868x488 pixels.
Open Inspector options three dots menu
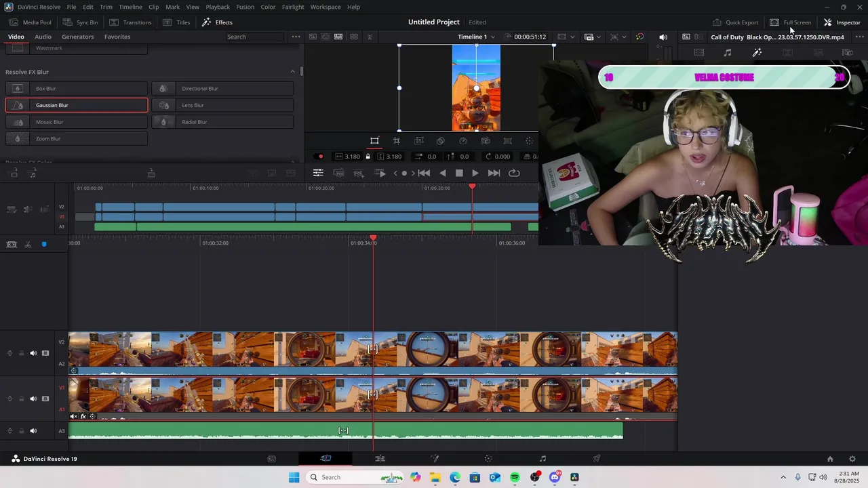859,37
